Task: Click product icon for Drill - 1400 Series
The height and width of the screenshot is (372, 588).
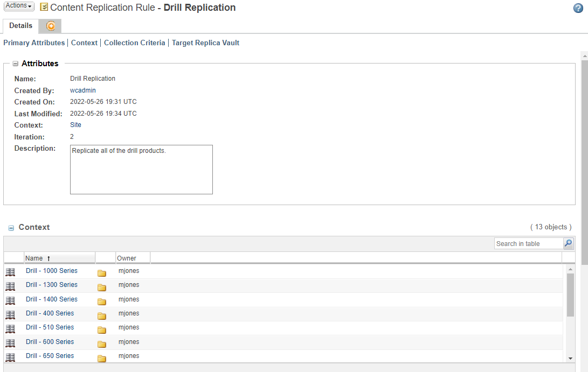Action: click(10, 300)
